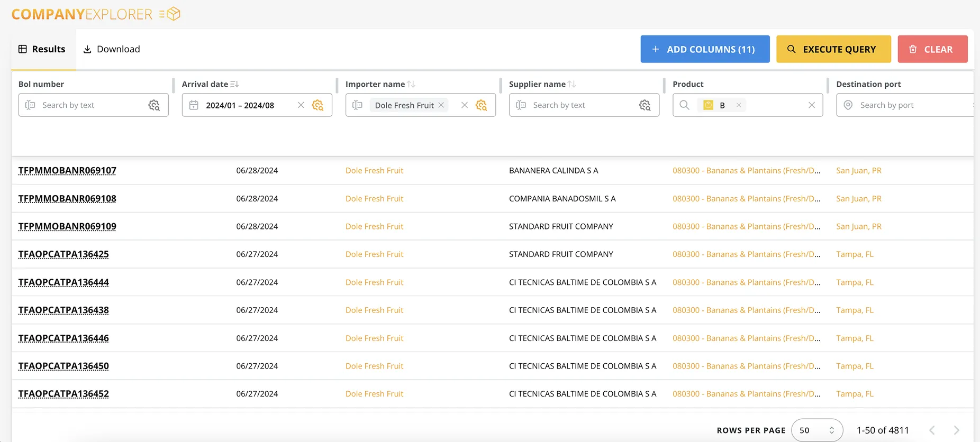Click the Company Explorer logo
This screenshot has height=442, width=980.
pos(96,14)
